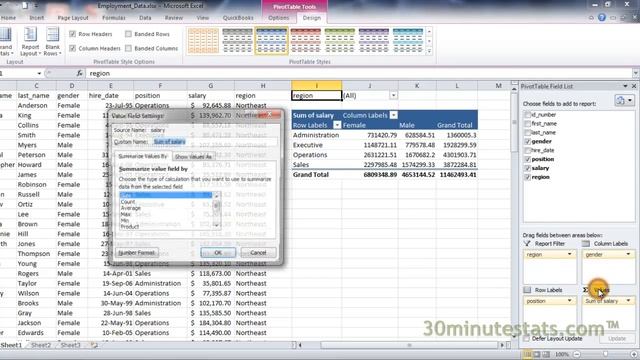Select the highlighted blue PivotTable style
The height and width of the screenshot is (360, 640).
click(271, 41)
